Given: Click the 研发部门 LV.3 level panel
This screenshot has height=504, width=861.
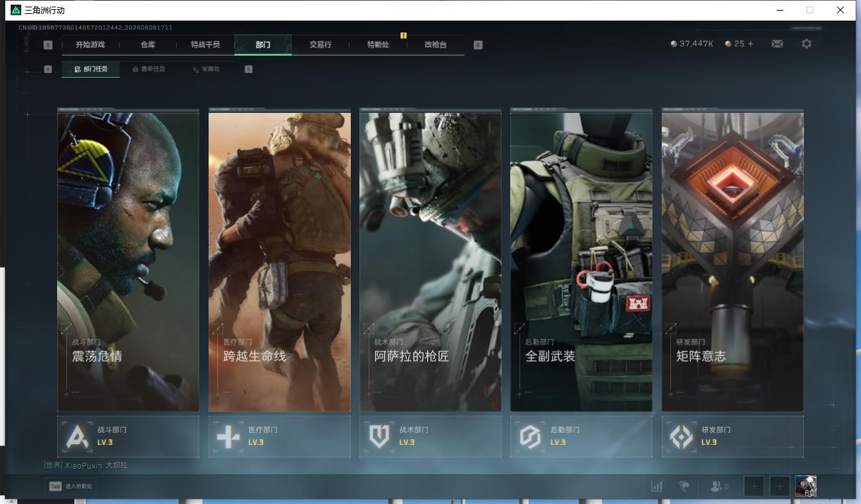Looking at the screenshot, I should point(733,436).
